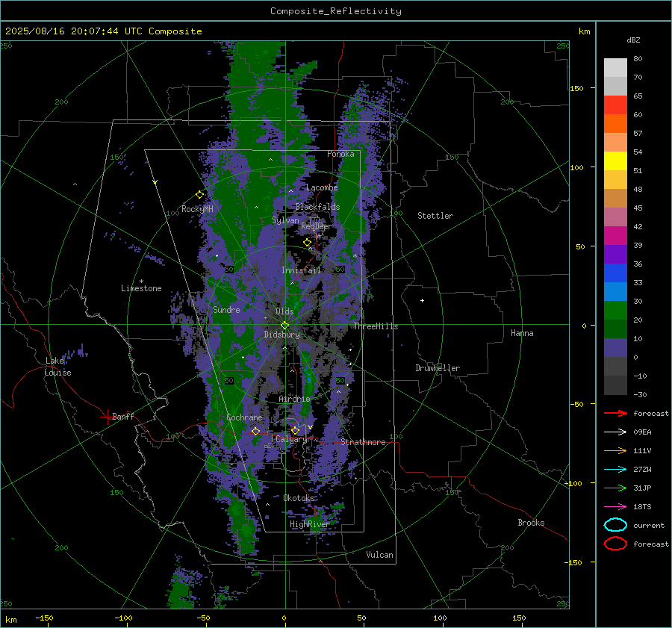Click the magenta 18TS arrow icon
The width and height of the screenshot is (672, 628).
615,507
